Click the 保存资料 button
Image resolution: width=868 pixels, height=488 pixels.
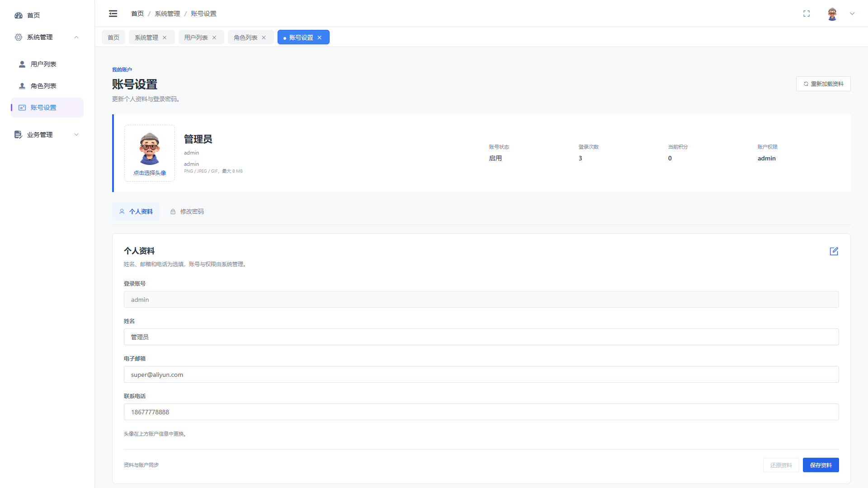(x=821, y=465)
